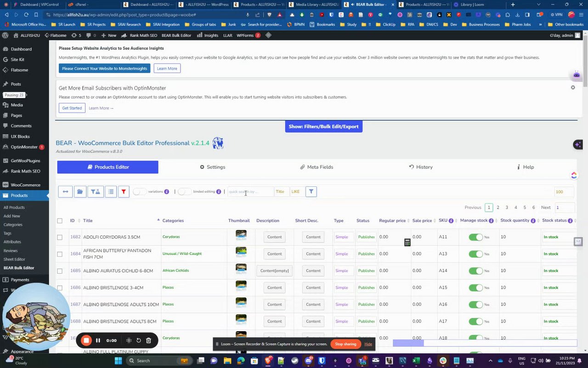Open the History tab
Screen dimensions: 588x368
point(421,167)
